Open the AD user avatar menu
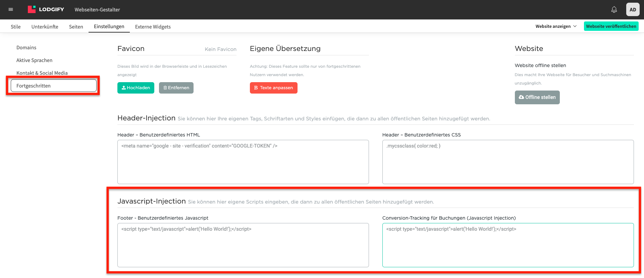Screen dimensions: 644x278 pos(633,9)
